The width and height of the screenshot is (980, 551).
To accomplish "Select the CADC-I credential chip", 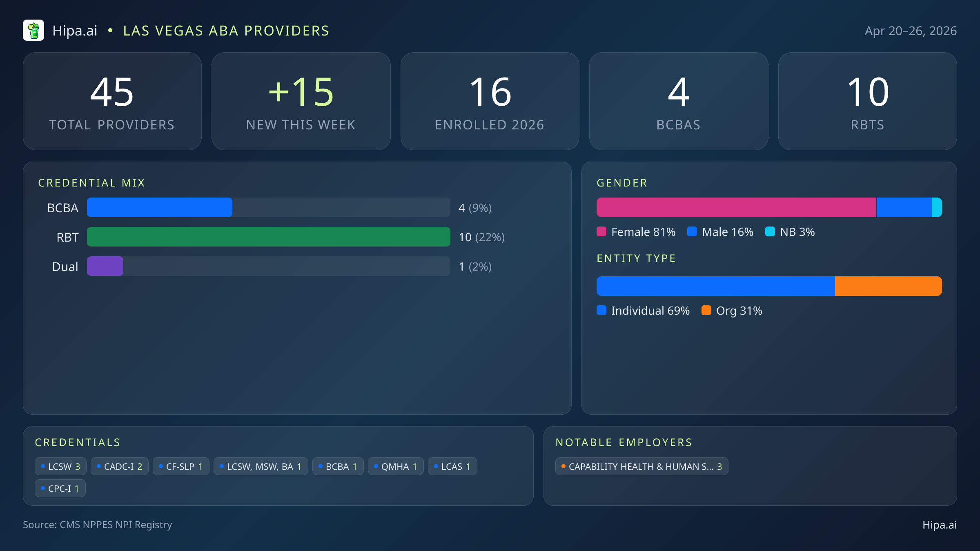I will pos(120,467).
